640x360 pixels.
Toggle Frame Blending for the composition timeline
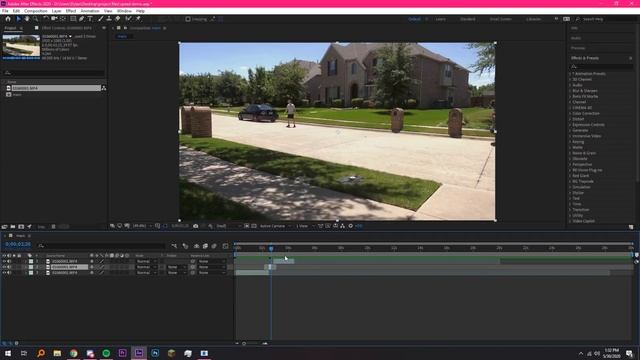(205, 246)
